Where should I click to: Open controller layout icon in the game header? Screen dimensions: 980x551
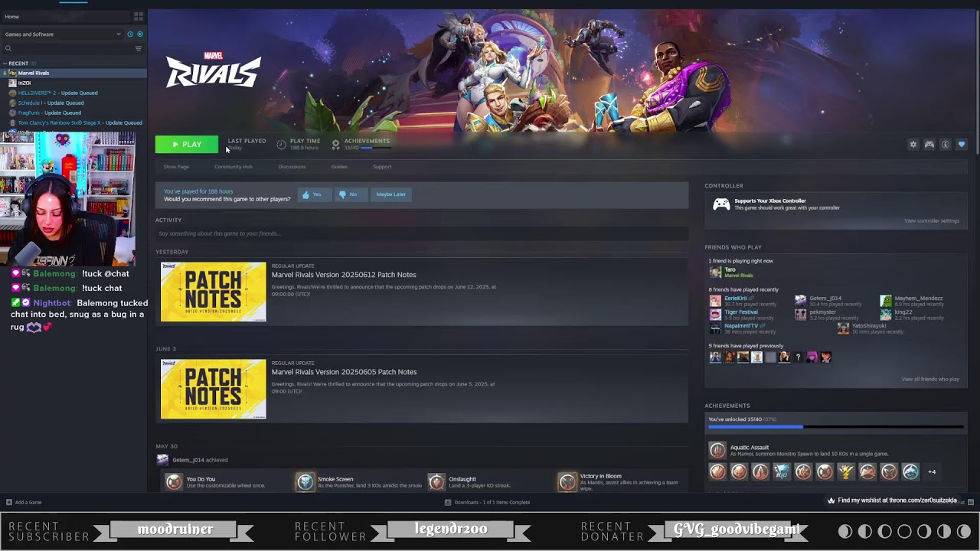coord(929,145)
